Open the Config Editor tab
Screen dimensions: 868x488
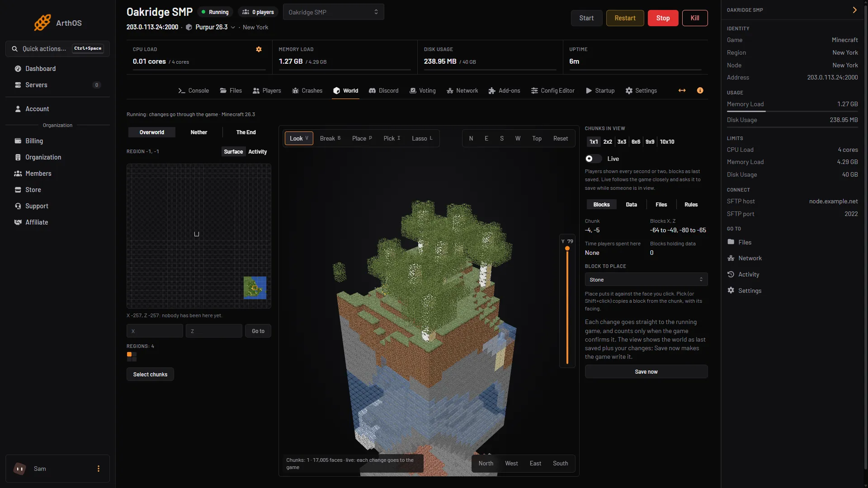click(552, 90)
